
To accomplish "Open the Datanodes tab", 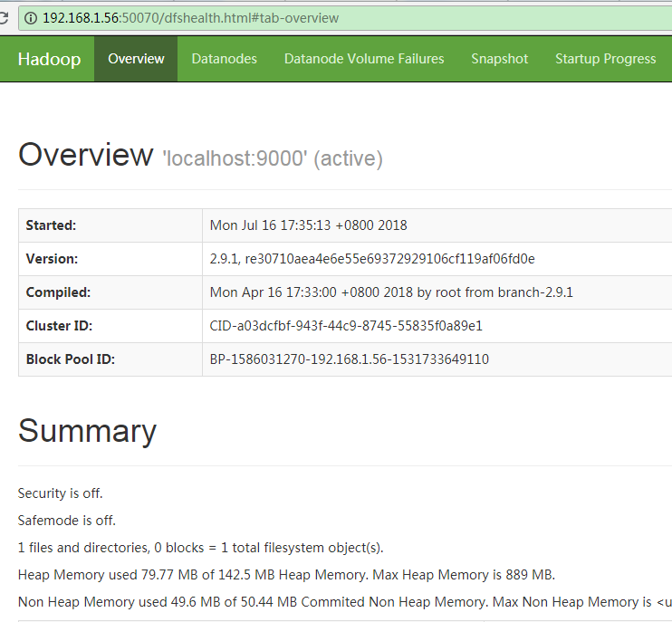I will point(224,59).
